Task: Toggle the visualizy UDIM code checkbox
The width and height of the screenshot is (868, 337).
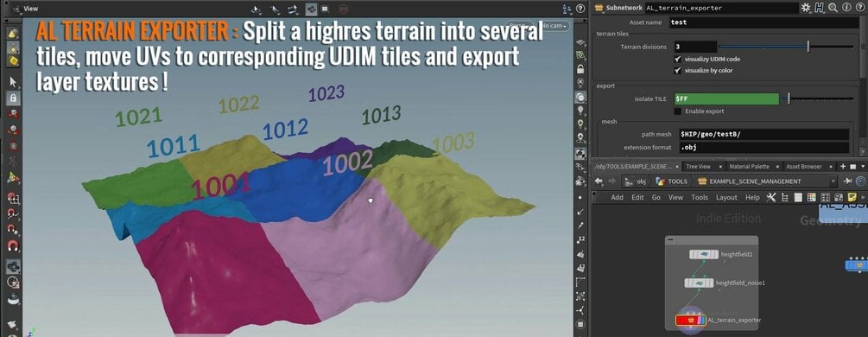Action: point(678,59)
